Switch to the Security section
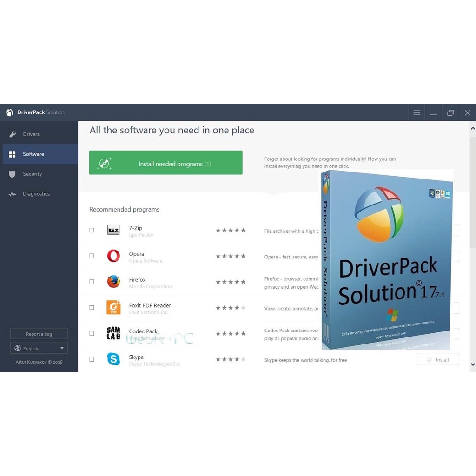 [32, 174]
